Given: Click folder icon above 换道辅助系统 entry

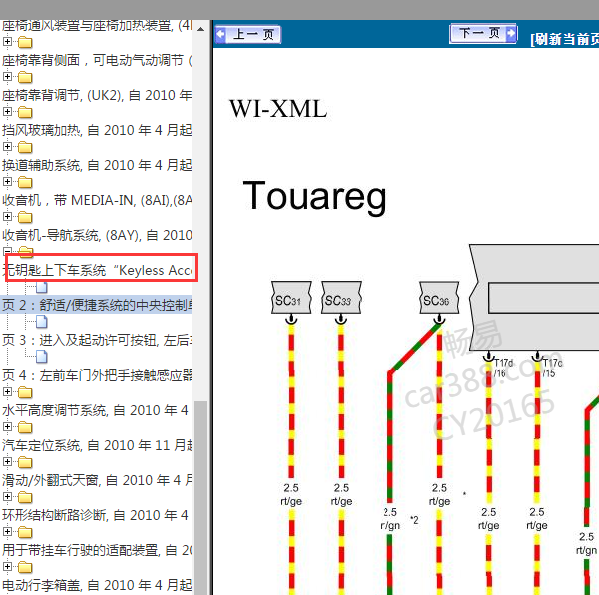Looking at the screenshot, I should (25, 147).
